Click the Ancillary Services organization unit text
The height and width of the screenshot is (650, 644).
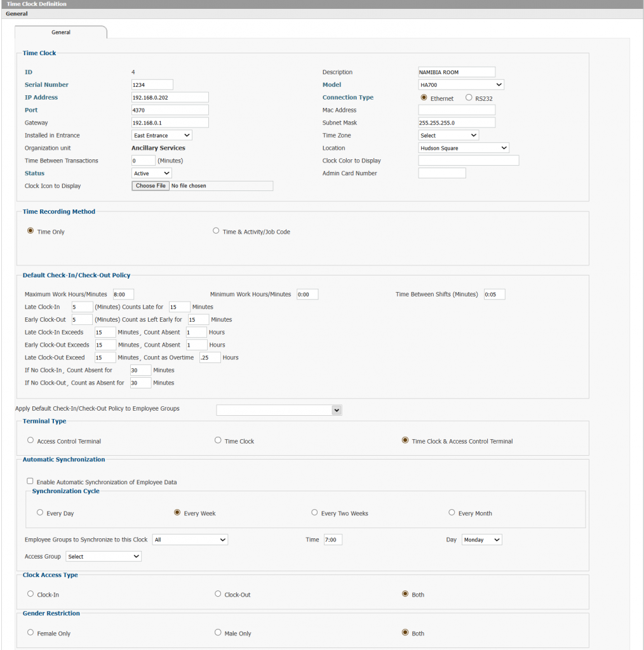point(158,148)
